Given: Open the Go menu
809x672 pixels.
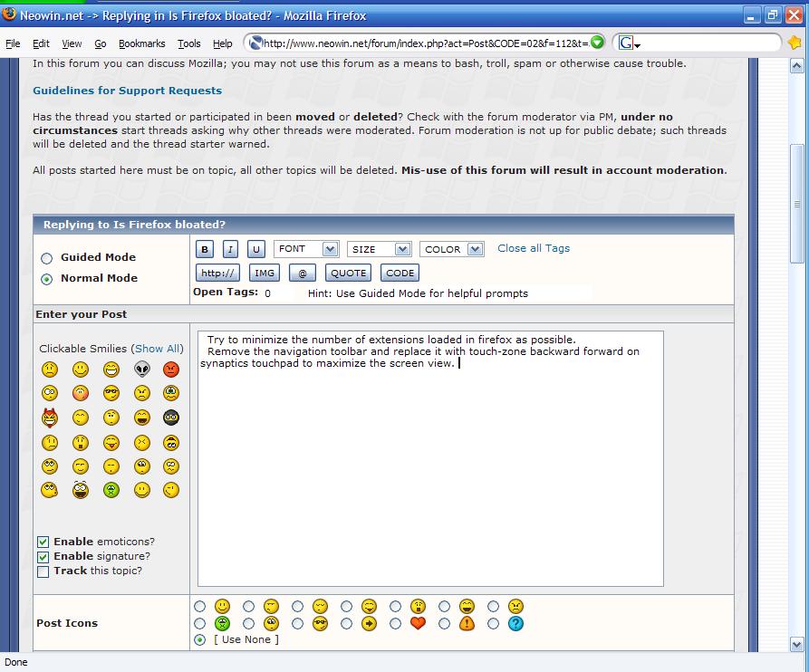Looking at the screenshot, I should [100, 43].
